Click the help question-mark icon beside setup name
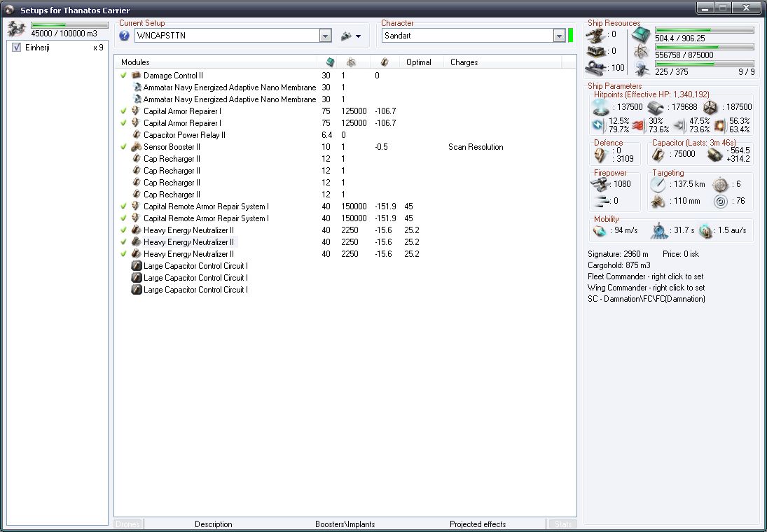 124,36
